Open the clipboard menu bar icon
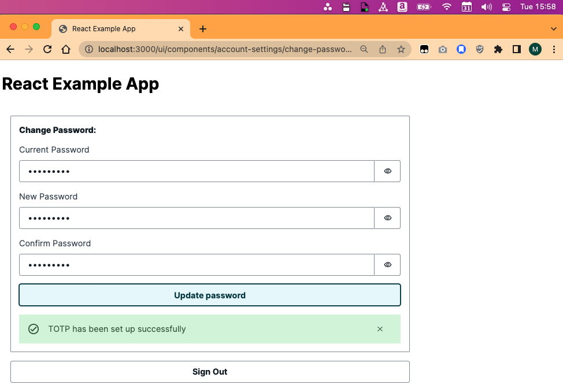 point(346,7)
